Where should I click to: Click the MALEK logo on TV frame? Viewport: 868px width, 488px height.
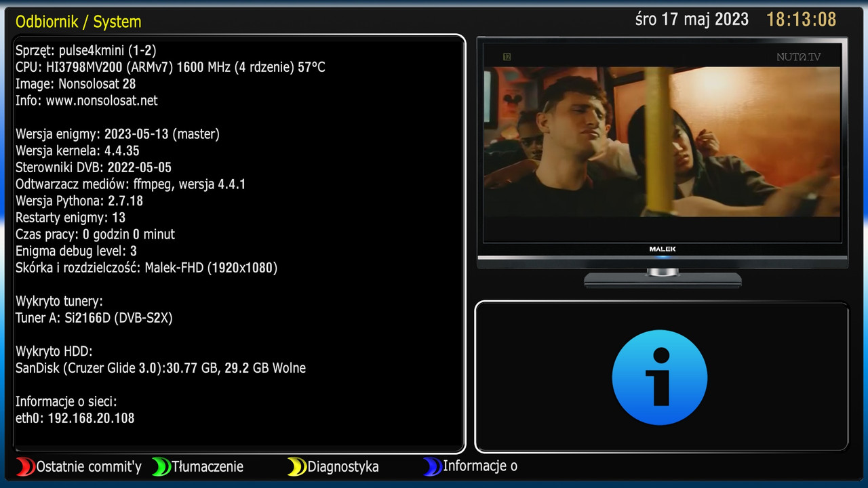[x=662, y=249]
